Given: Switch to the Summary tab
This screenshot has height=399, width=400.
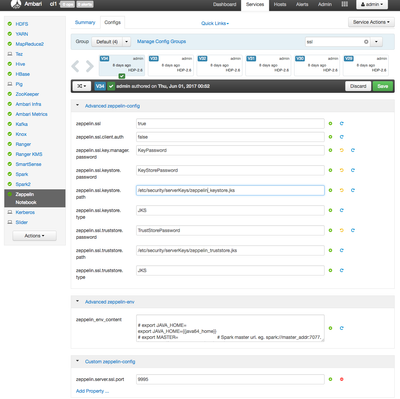Looking at the screenshot, I should (85, 22).
